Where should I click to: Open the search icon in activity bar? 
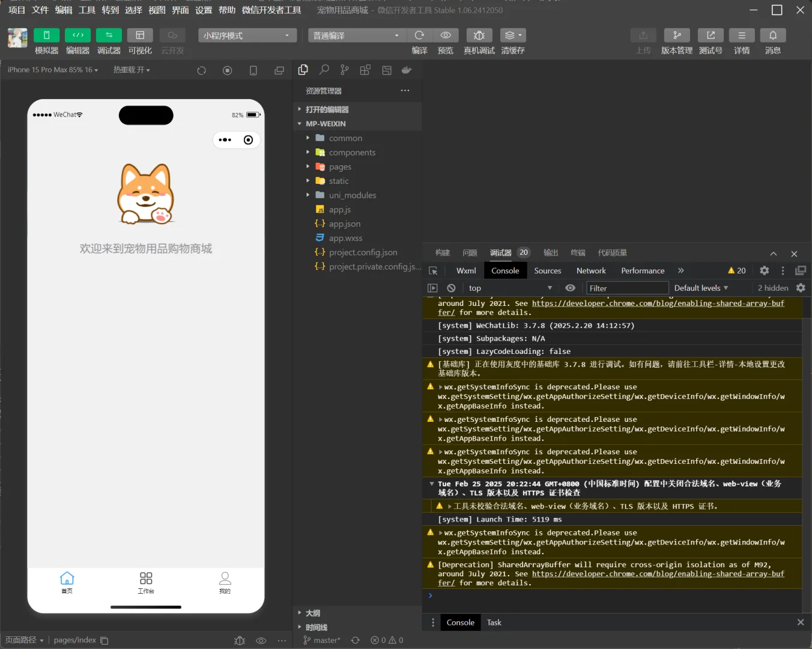(x=324, y=70)
